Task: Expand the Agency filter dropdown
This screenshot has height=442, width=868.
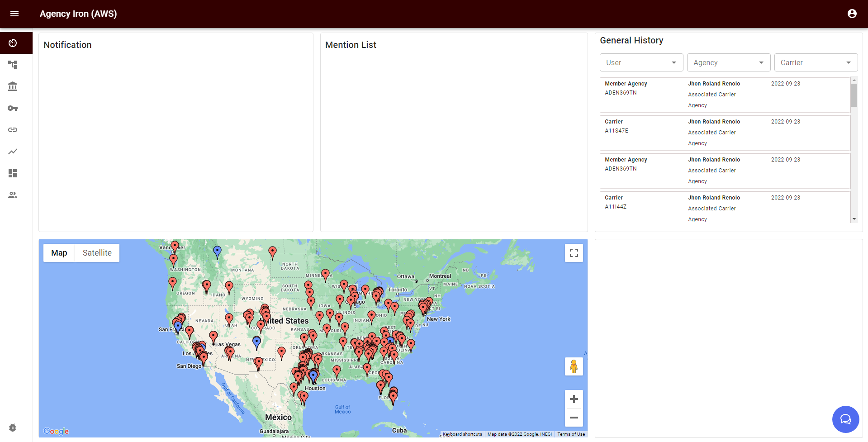Action: coord(728,62)
